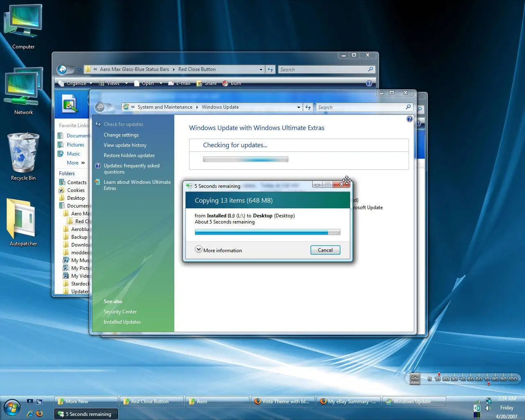Click the taskbar clock showing 2:24 AM
This screenshot has width=525, height=420.
(x=507, y=399)
